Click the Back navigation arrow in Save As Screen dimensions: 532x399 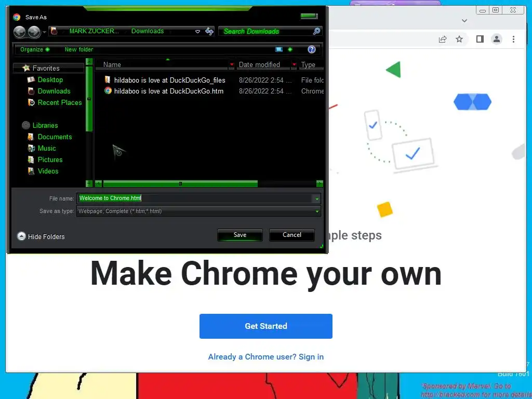pos(20,32)
